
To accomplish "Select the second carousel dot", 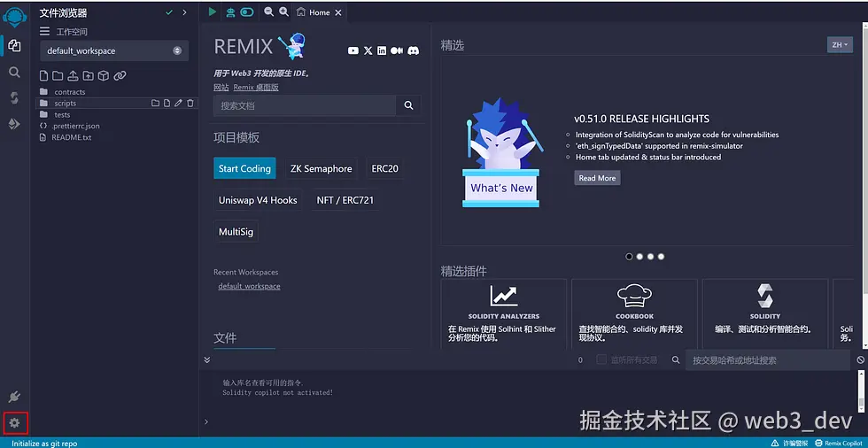I will (x=639, y=257).
